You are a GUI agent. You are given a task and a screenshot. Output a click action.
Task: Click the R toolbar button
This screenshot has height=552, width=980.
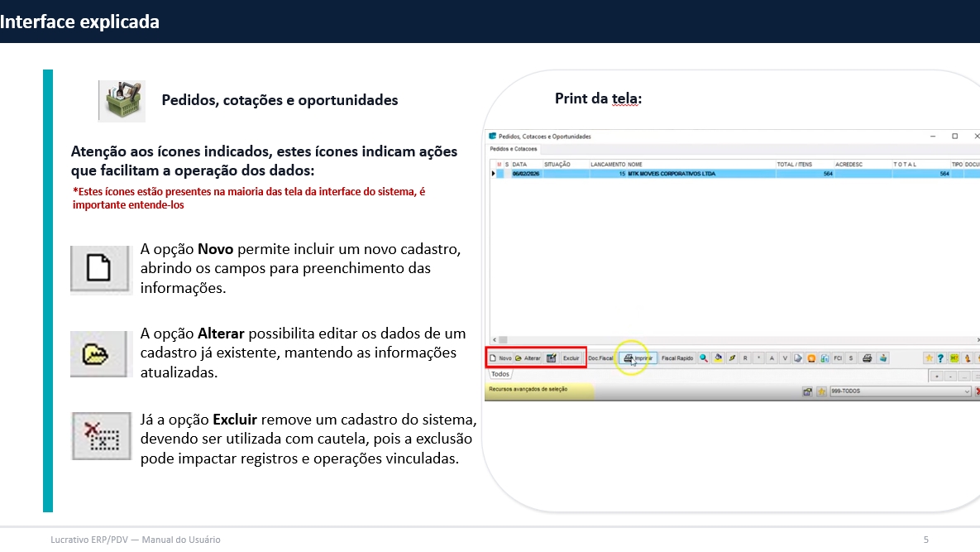pyautogui.click(x=745, y=358)
